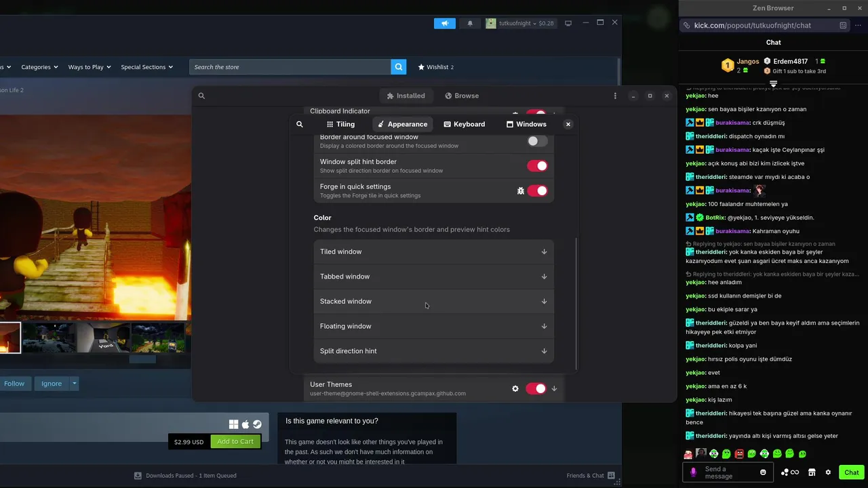Click the Ignore button in Steam
The image size is (868, 488).
pos(52,384)
